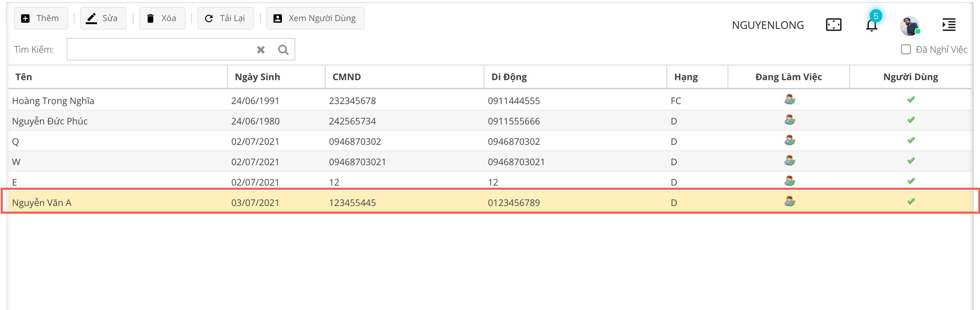980x310 pixels.
Task: Open the user avatar profile
Action: (x=909, y=26)
